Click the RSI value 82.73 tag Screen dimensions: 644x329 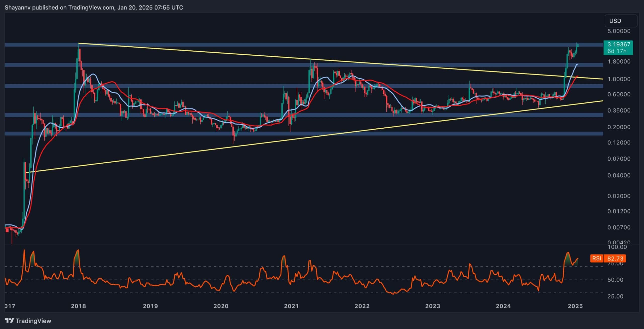point(615,258)
